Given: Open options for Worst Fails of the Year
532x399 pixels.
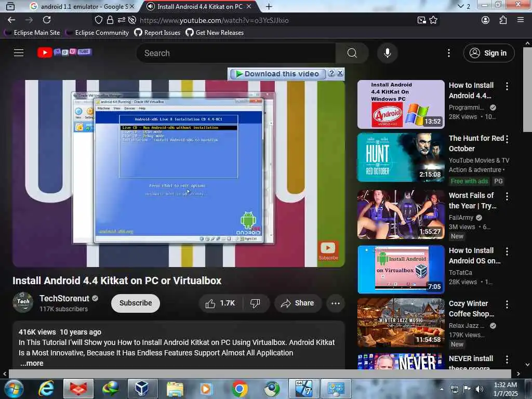Looking at the screenshot, I should [507, 196].
